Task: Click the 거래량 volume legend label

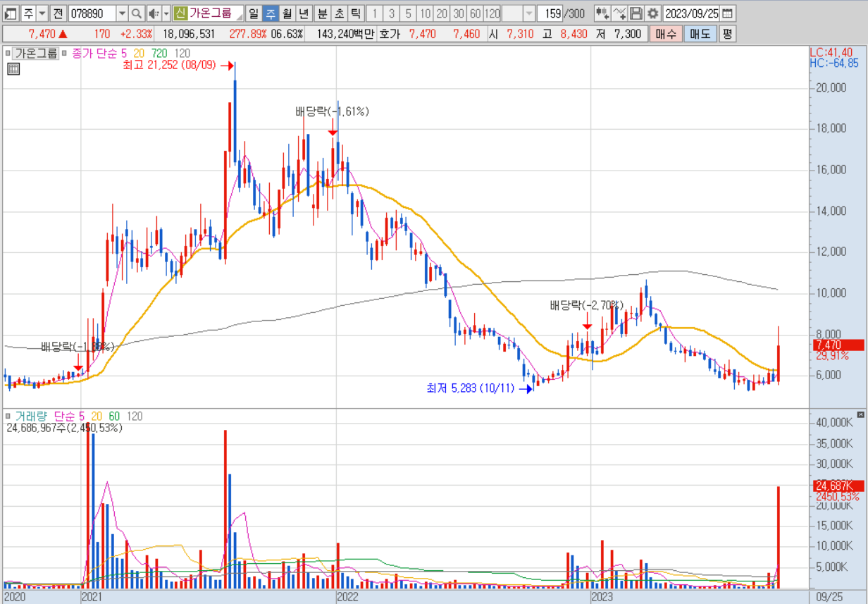Action: click(31, 417)
